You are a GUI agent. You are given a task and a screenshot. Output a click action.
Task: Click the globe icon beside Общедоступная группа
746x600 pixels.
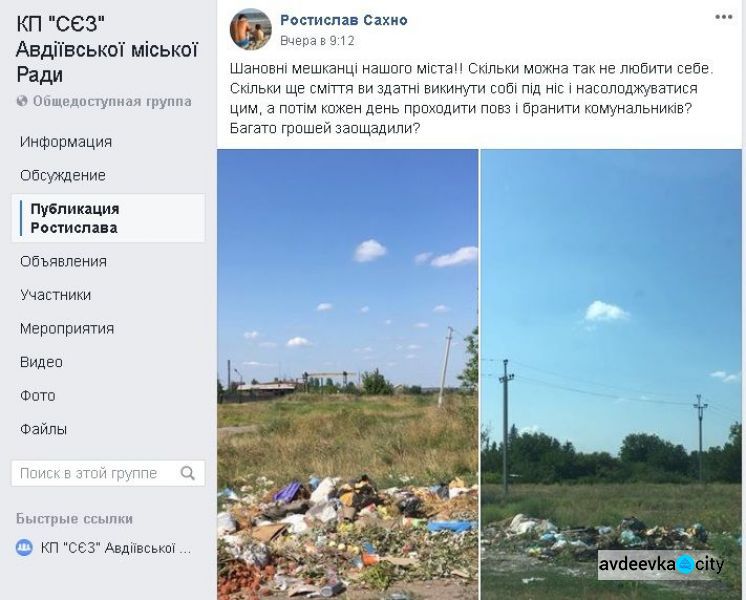pos(22,101)
